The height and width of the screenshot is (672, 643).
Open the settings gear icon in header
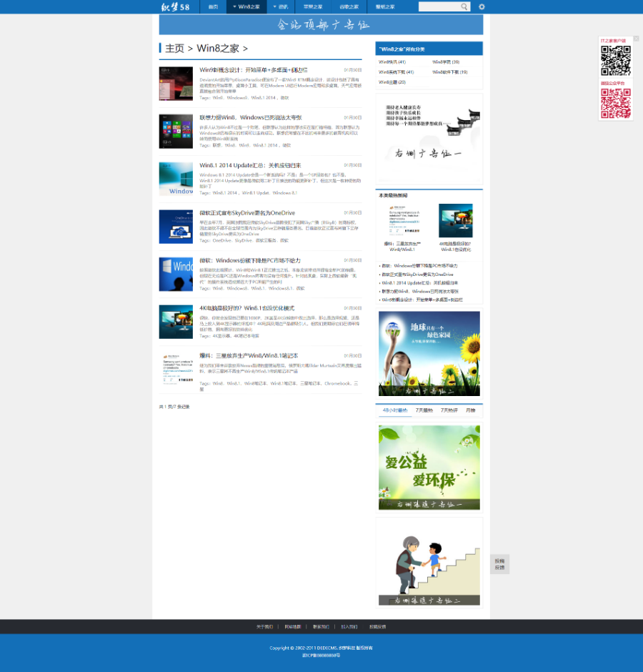(482, 7)
